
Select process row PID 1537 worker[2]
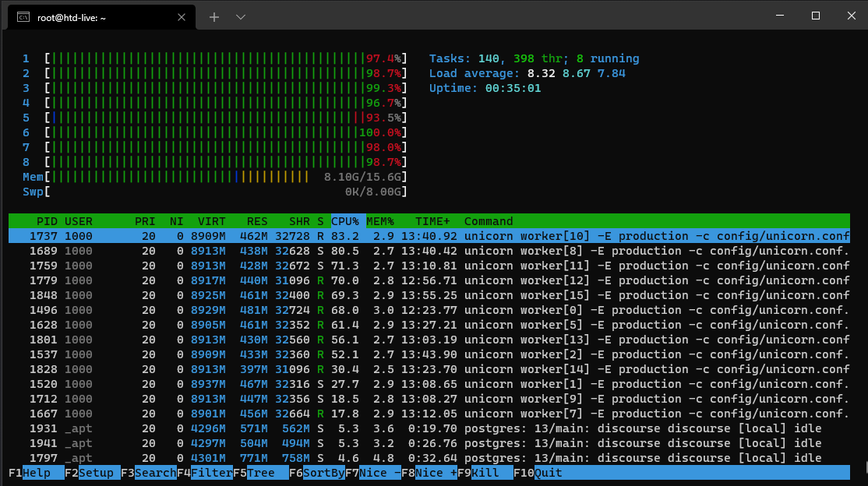coord(429,355)
